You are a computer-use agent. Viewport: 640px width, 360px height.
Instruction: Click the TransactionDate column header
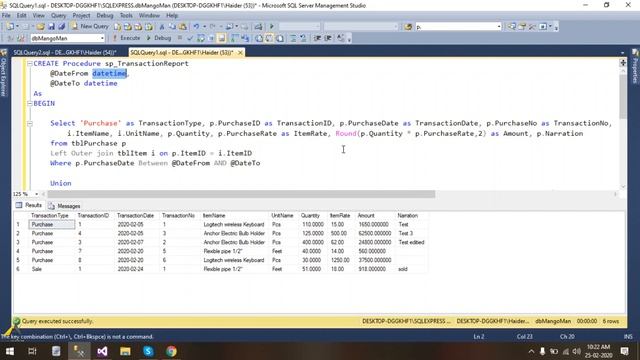coord(136,216)
